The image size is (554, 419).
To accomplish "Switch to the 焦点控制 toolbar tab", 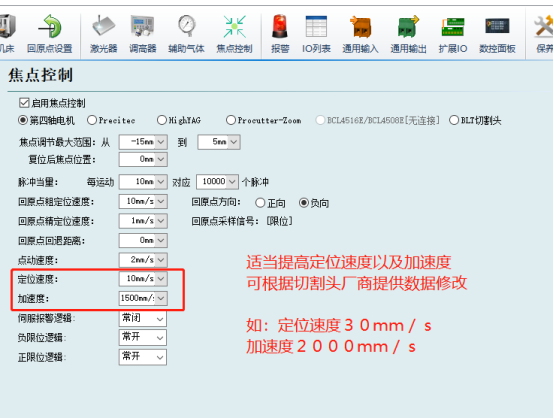I will pyautogui.click(x=234, y=34).
